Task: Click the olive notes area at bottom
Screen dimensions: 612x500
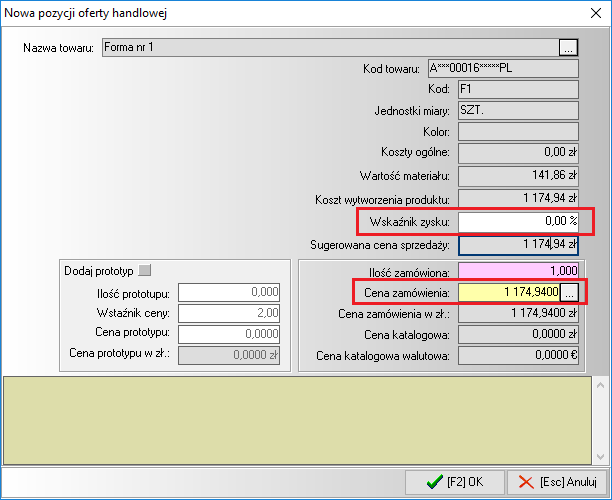Action: point(298,418)
